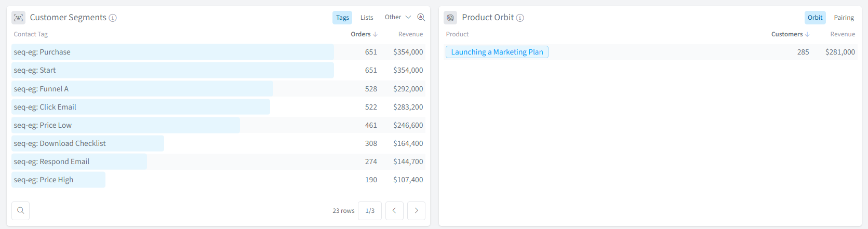Screen dimensions: 868x229
Task: Click the magnifier icon next to Other
Action: (x=421, y=18)
